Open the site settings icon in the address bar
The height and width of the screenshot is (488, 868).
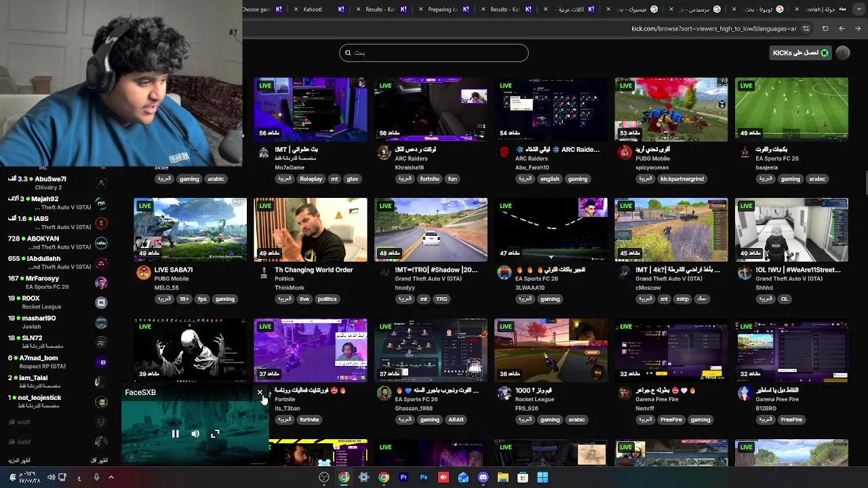coord(806,28)
